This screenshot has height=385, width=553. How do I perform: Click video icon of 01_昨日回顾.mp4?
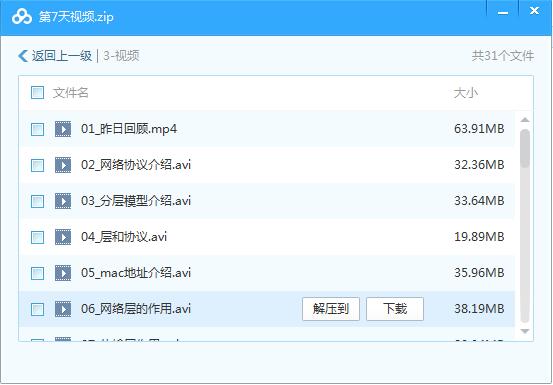63,129
